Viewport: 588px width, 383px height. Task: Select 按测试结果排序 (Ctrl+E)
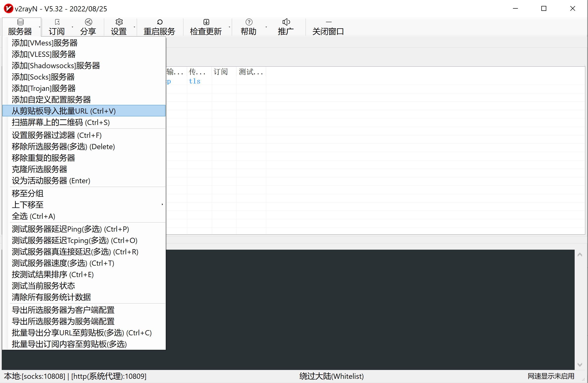[84, 275]
